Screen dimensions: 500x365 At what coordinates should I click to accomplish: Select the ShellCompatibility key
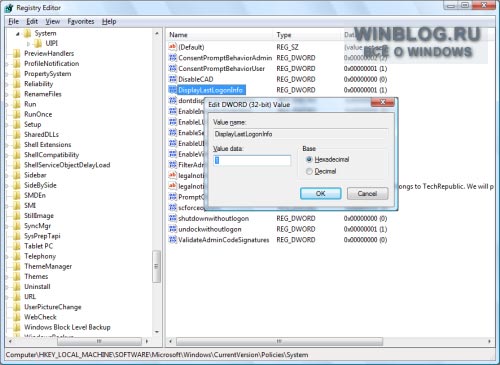coord(52,155)
